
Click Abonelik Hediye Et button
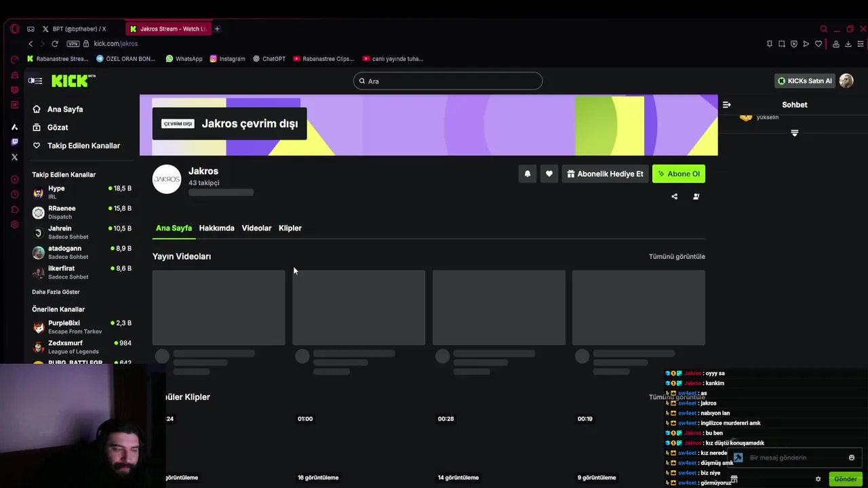tap(605, 174)
